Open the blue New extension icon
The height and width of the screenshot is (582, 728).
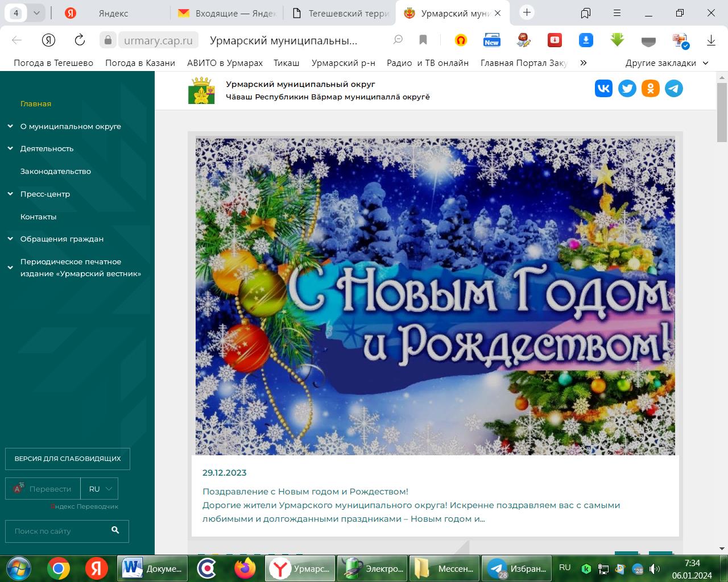coord(491,40)
